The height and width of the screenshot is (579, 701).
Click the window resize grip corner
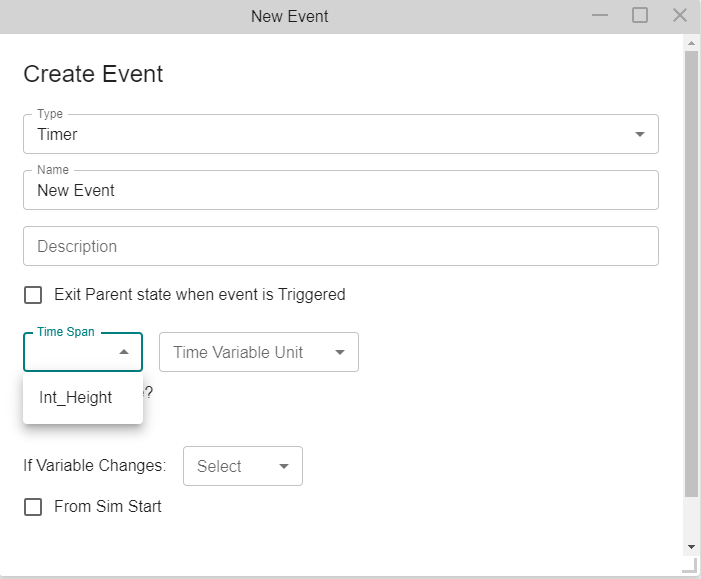(x=690, y=565)
